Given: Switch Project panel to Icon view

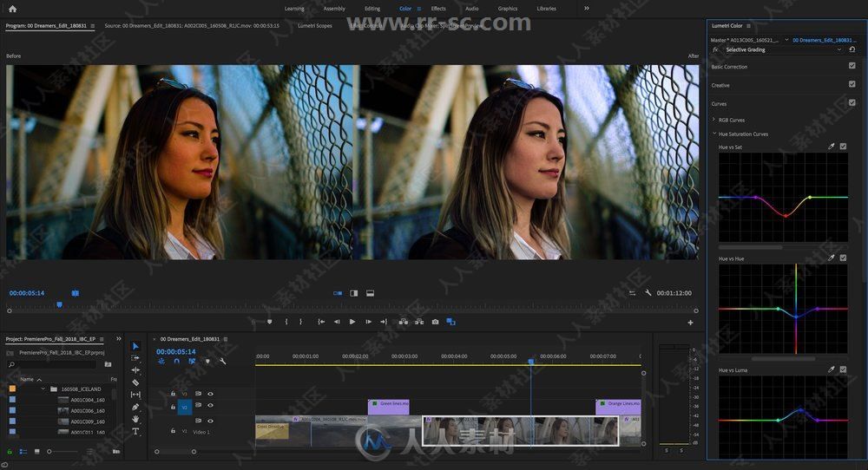Looking at the screenshot, I should [36, 452].
